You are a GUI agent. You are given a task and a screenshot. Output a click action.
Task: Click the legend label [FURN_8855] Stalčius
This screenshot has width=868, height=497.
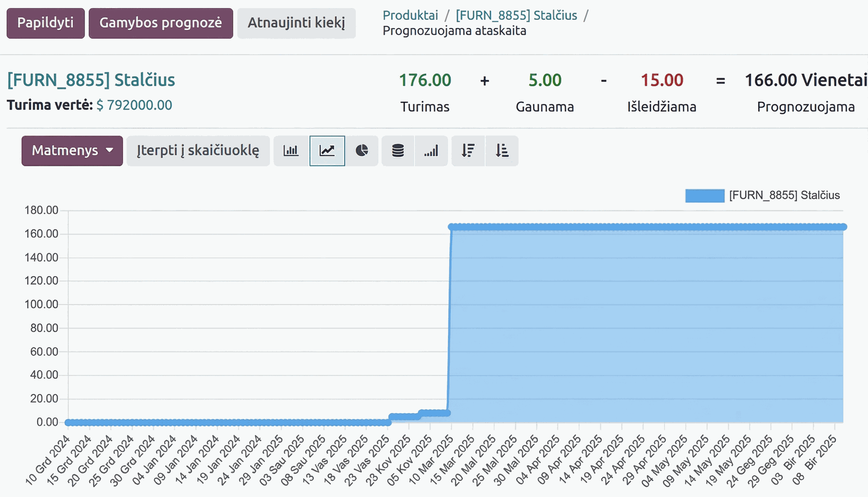tap(784, 196)
